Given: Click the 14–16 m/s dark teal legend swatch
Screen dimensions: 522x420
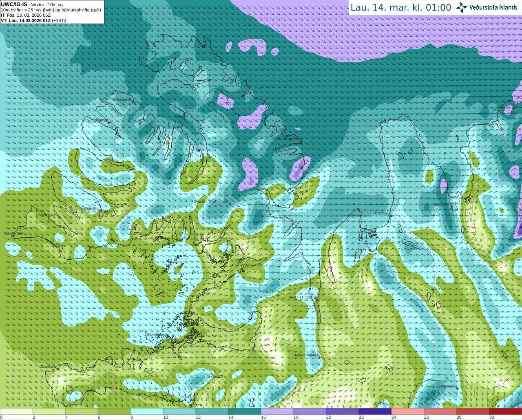Looking at the screenshot, I should click(245, 411).
